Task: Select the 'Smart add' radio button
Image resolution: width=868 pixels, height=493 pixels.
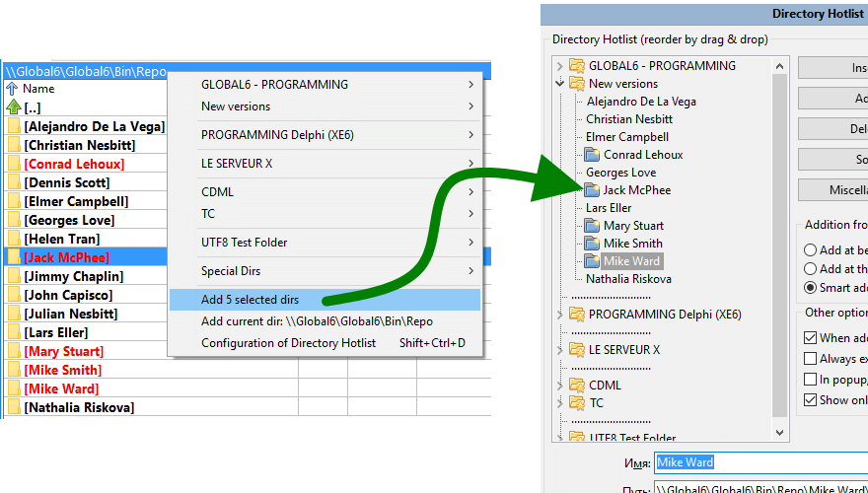Action: [x=811, y=287]
